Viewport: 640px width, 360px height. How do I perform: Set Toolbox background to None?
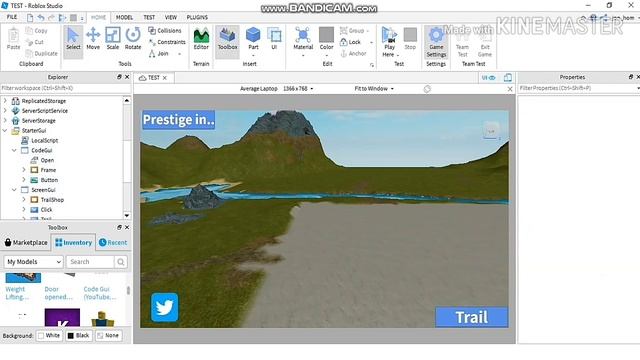(108, 336)
